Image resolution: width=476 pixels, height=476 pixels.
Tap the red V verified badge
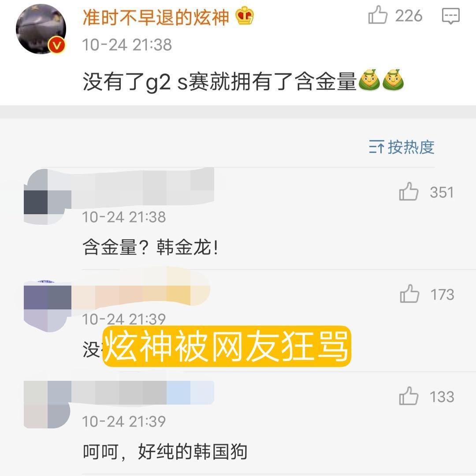click(x=57, y=45)
